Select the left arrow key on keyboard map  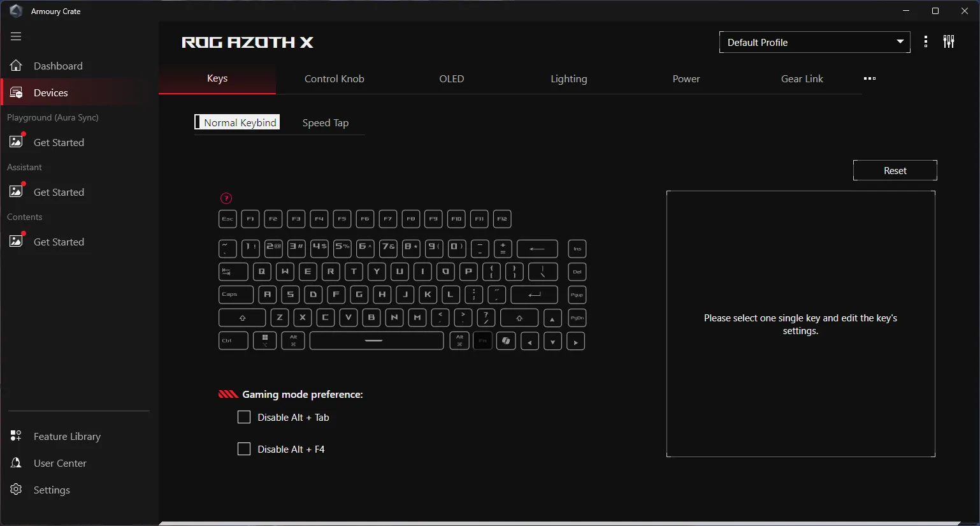point(530,340)
